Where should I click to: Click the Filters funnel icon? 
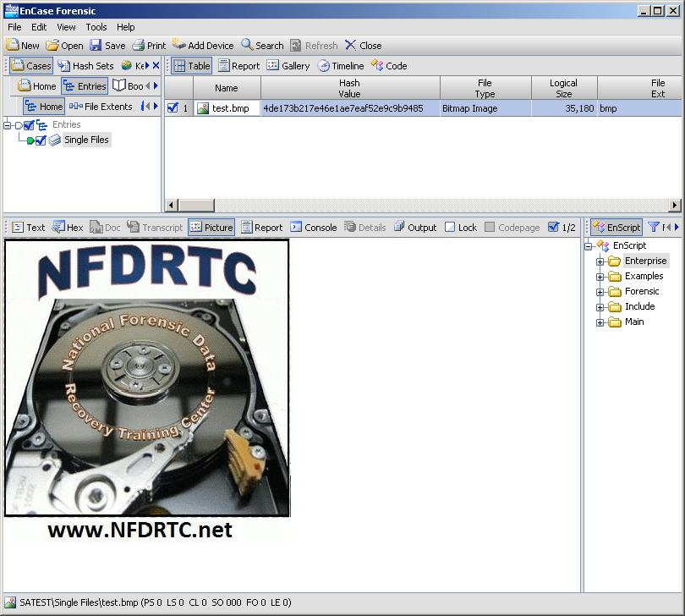[654, 227]
